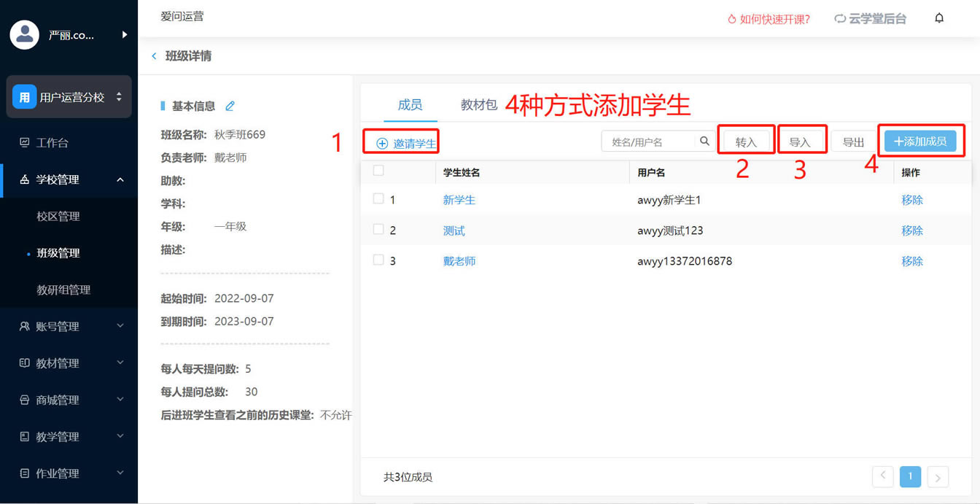Screen dimensions: 980x504
Task: Click the 姓名/用户名 search field
Action: coord(649,142)
